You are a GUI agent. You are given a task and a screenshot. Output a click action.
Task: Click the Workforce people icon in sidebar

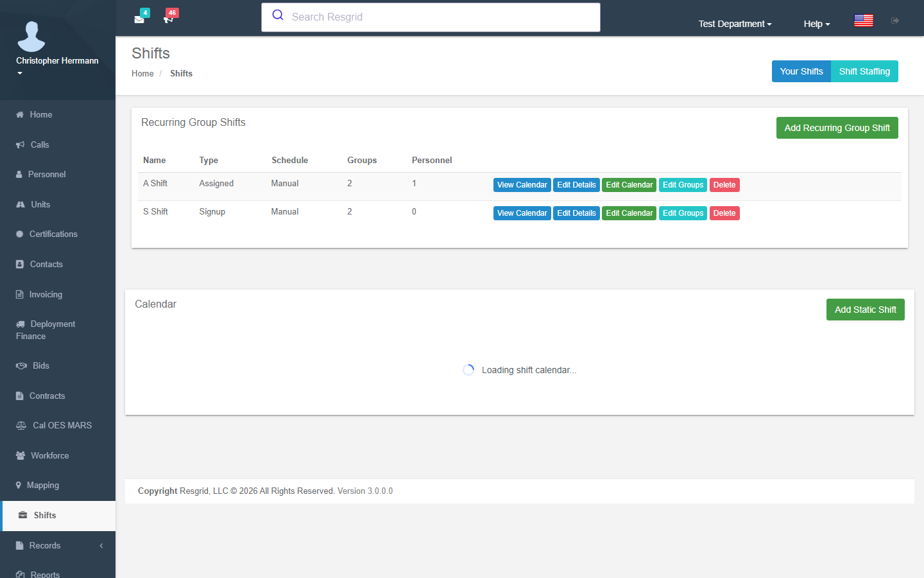pyautogui.click(x=21, y=455)
